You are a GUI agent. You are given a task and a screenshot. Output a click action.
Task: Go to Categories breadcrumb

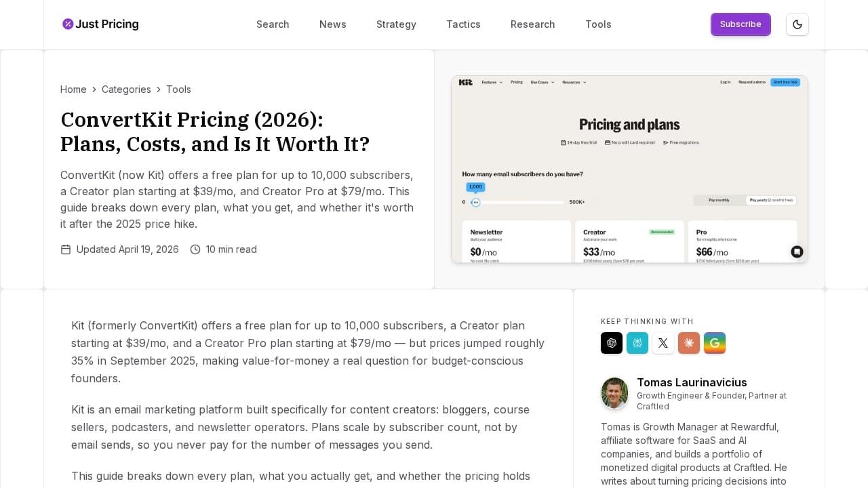[x=126, y=89]
